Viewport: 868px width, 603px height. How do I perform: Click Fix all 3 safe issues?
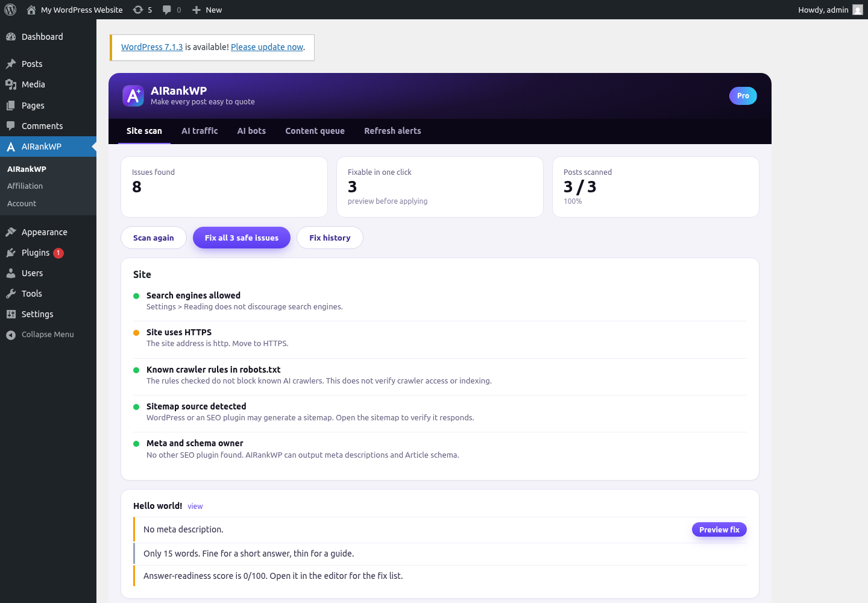[x=242, y=238]
